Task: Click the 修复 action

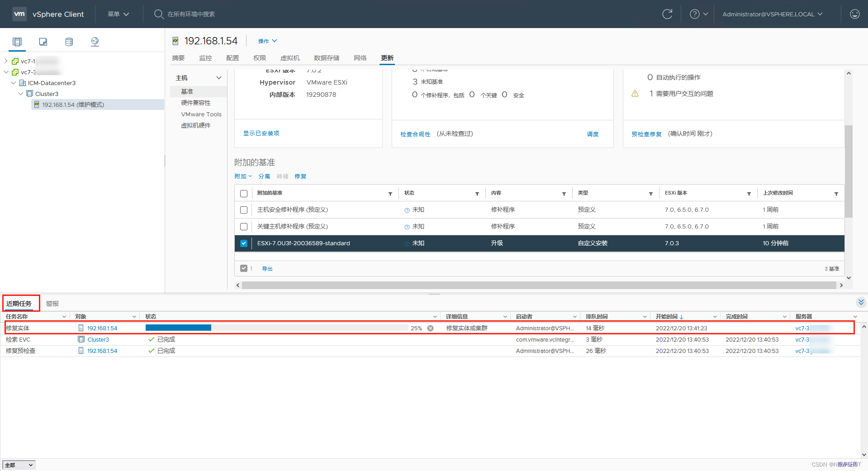Action: pyautogui.click(x=300, y=176)
